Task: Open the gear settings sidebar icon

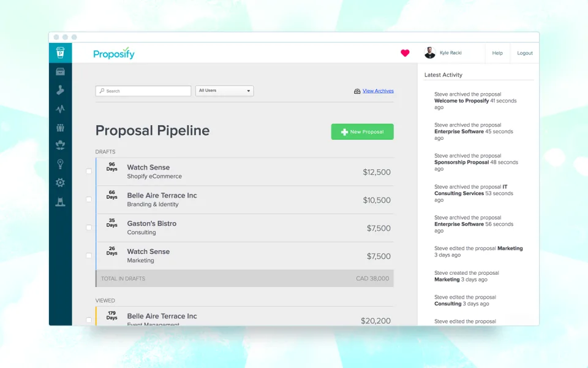Action: click(60, 183)
